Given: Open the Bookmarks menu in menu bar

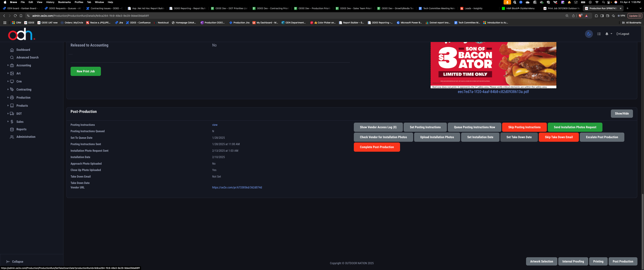Looking at the screenshot, I should coord(64,2).
